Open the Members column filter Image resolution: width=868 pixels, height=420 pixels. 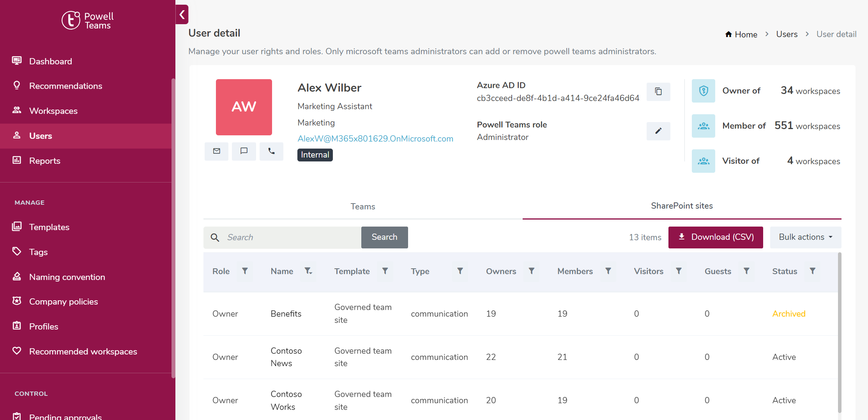tap(608, 271)
